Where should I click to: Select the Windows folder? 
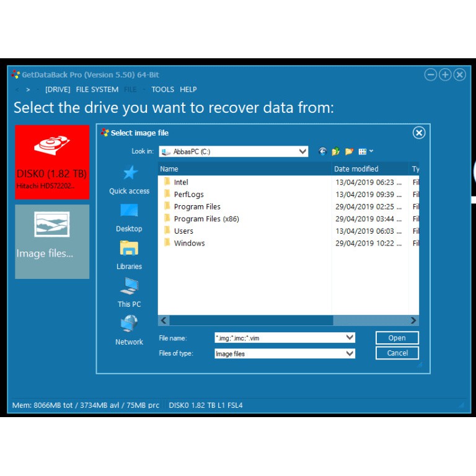(189, 243)
